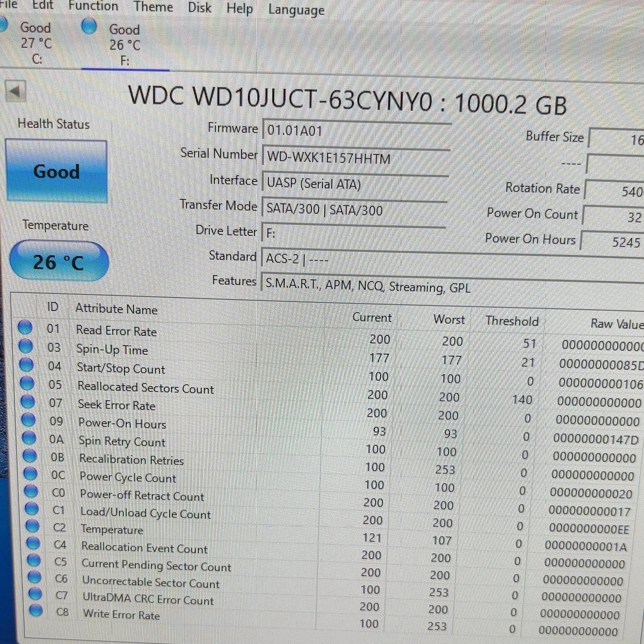Click the Threshold value 51 for Read Error Rate
Image resolution: width=644 pixels, height=644 pixels.
tap(529, 344)
